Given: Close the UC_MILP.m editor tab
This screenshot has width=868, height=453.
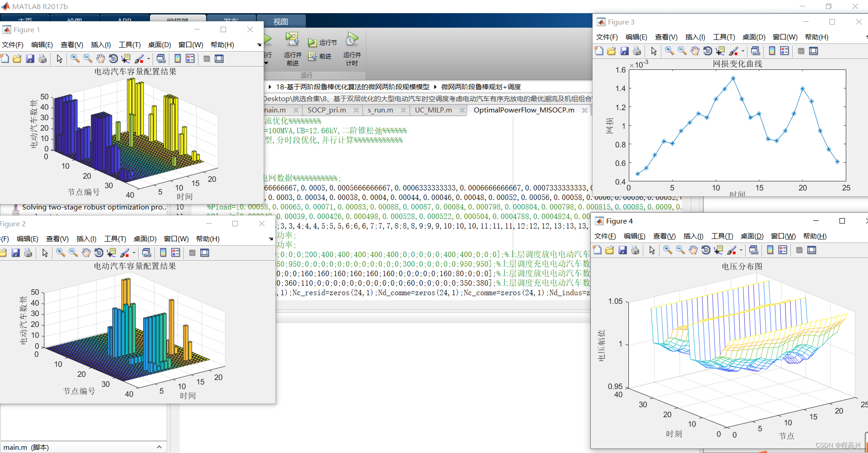Looking at the screenshot, I should tap(462, 110).
